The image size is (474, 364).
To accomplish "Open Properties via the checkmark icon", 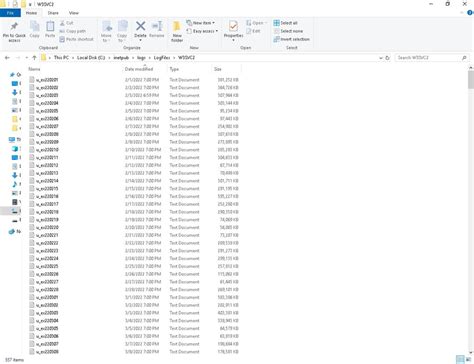I will pyautogui.click(x=233, y=26).
